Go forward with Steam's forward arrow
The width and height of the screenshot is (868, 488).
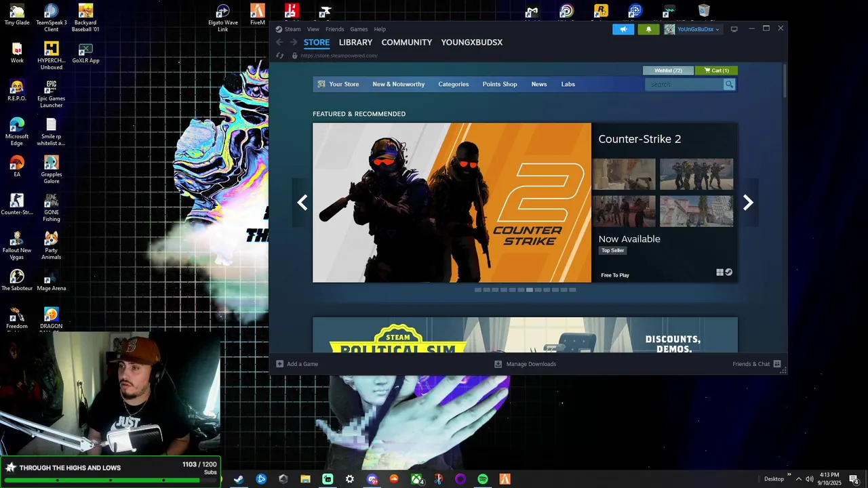tap(294, 42)
